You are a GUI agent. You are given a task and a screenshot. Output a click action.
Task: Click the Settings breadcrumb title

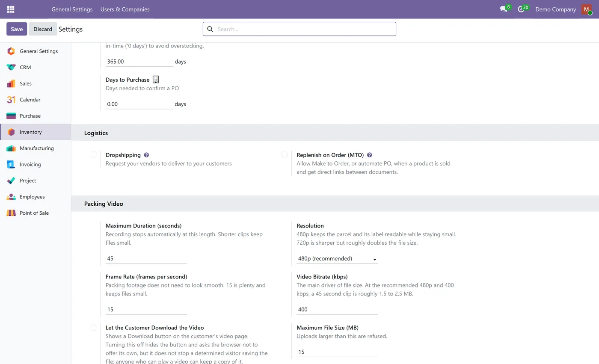[71, 29]
